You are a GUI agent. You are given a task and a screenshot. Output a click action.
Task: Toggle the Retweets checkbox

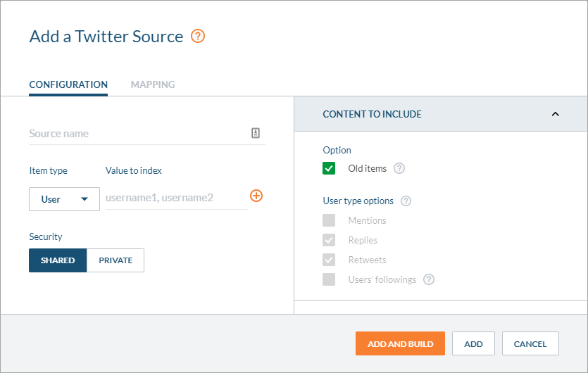click(x=329, y=260)
